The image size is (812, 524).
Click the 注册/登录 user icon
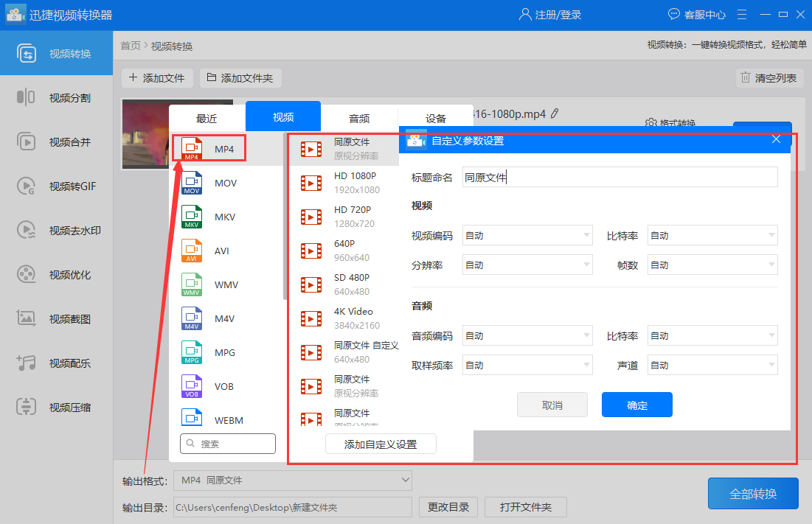(x=525, y=14)
